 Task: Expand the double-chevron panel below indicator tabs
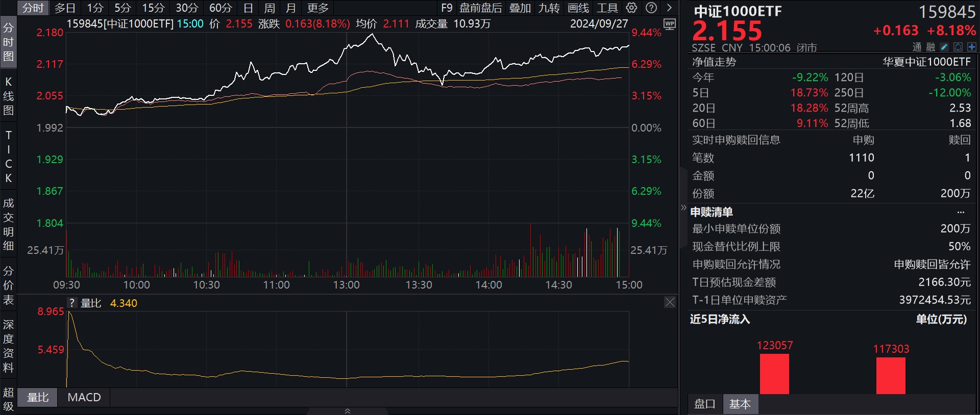pos(348,411)
